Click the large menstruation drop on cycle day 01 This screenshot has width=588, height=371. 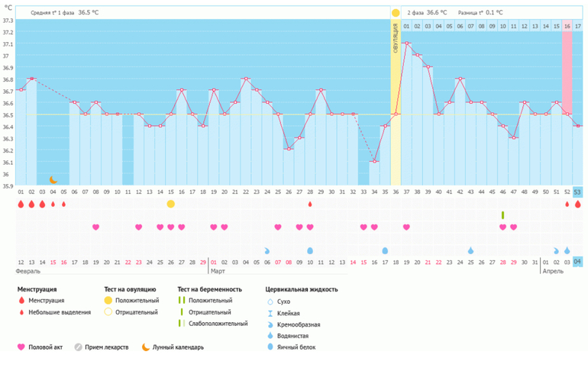point(21,205)
